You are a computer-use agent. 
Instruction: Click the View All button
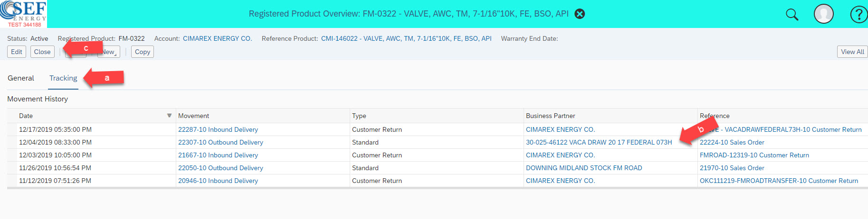852,52
